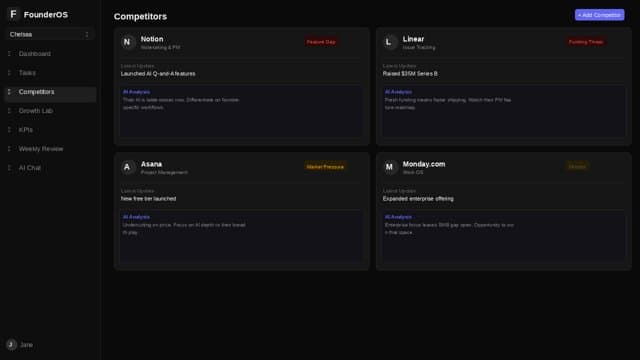Viewport: 640px width, 360px height.
Task: Click the FounderOS logo icon
Action: point(13,14)
